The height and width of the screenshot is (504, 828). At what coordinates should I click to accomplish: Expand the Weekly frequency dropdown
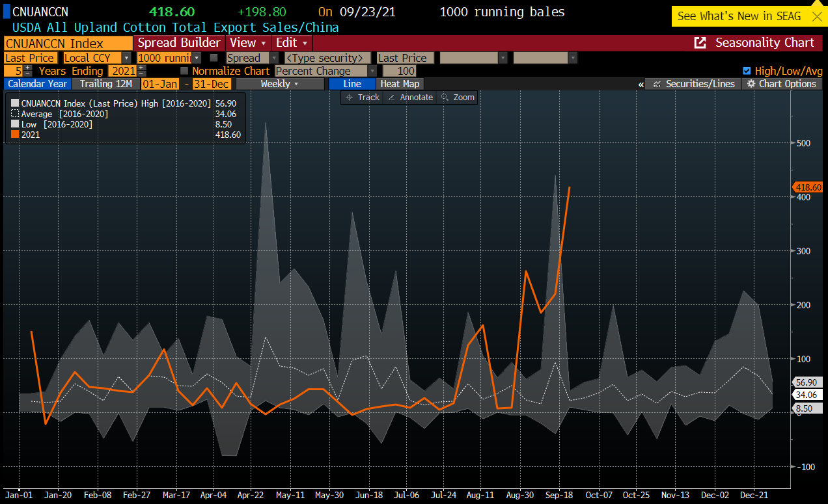[280, 84]
